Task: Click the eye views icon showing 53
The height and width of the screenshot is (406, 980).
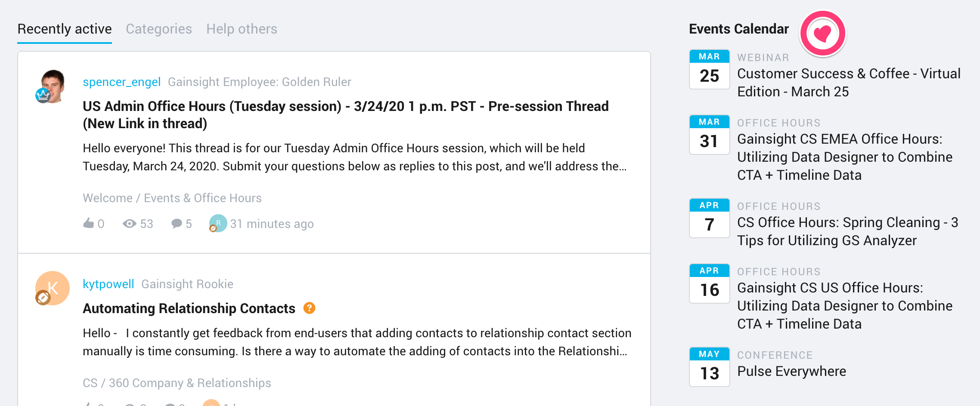Action: pyautogui.click(x=130, y=224)
